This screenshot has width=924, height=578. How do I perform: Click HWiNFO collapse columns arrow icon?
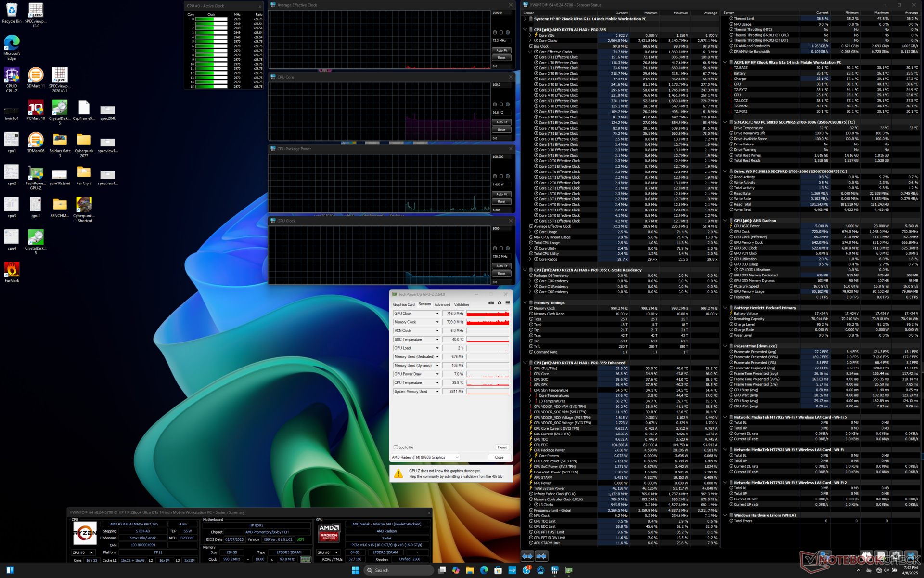click(x=541, y=556)
